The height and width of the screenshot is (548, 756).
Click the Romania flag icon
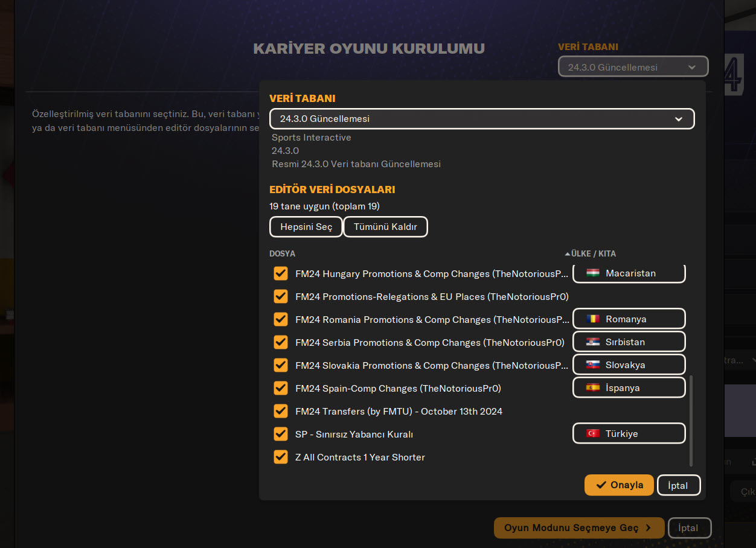[592, 319]
